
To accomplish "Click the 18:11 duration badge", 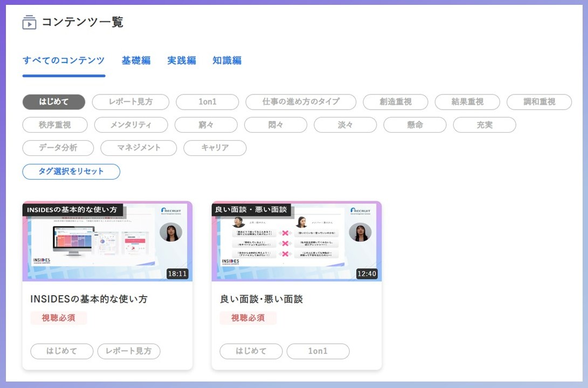I will coord(177,274).
